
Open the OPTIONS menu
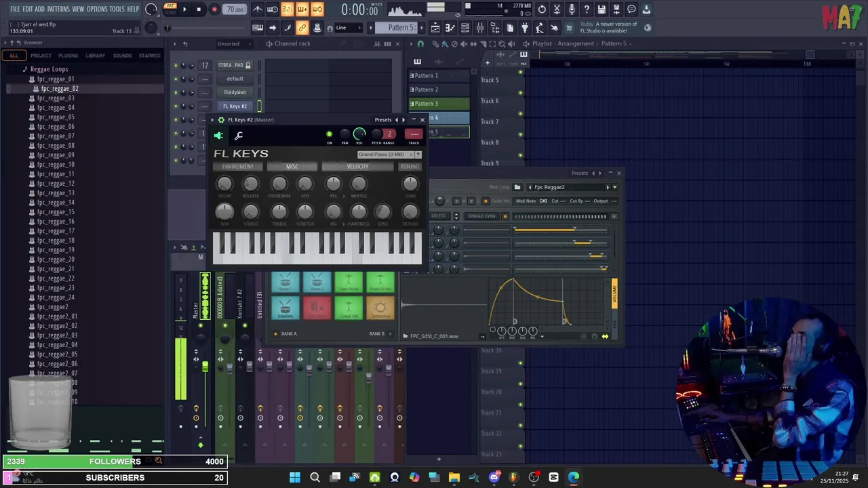[x=97, y=9]
